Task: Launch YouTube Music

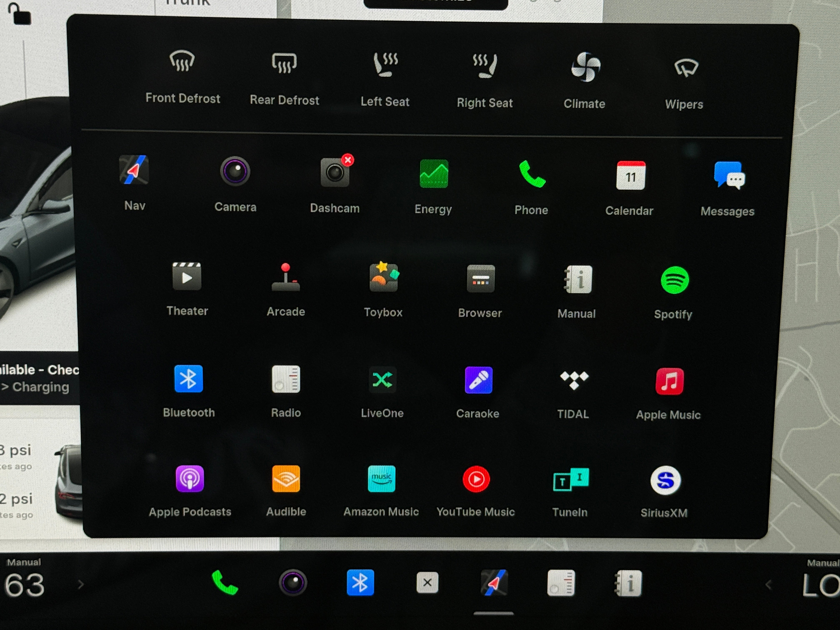Action: pos(476,479)
